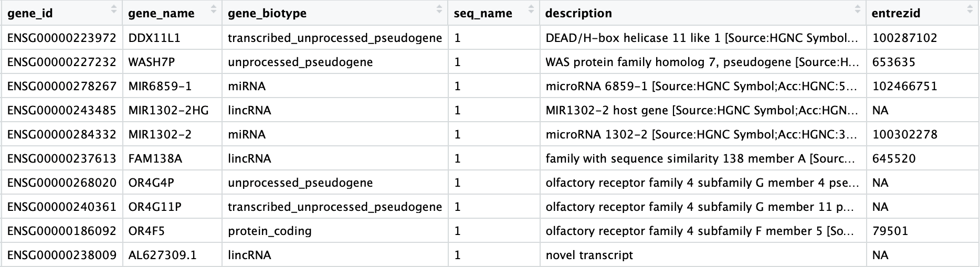Select the ENSG00000223972 gene ID cell
Image resolution: width=980 pixels, height=267 pixels.
pyautogui.click(x=61, y=38)
